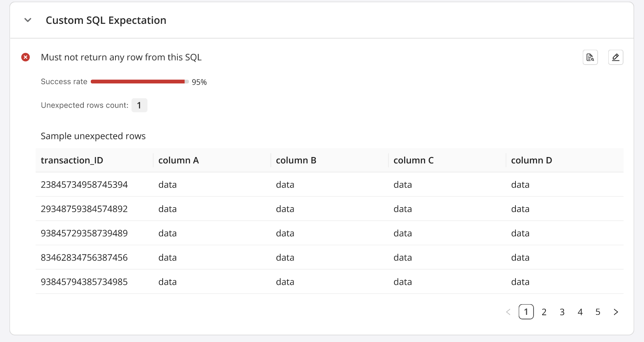Click the column D header

coord(531,160)
